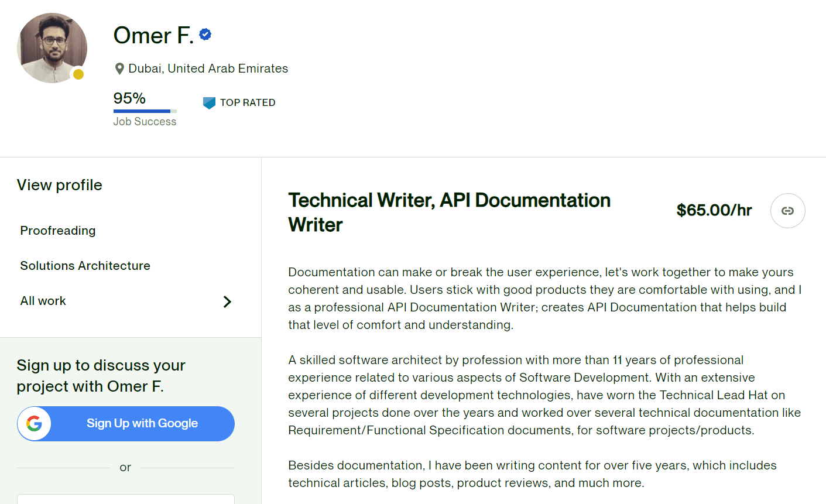826x504 pixels.
Task: Click the location pin icon
Action: click(119, 69)
